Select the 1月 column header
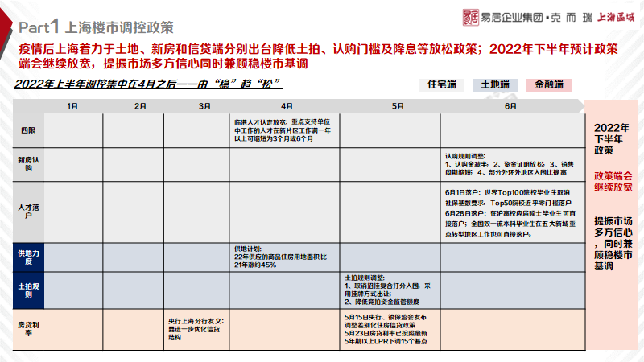The height and width of the screenshot is (362, 644). pos(72,106)
